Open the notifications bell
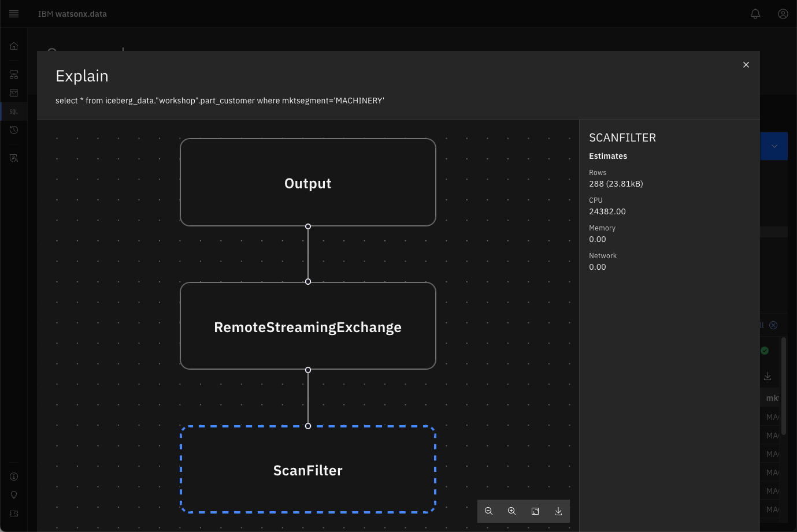Screen dimensions: 797x532 [755, 14]
